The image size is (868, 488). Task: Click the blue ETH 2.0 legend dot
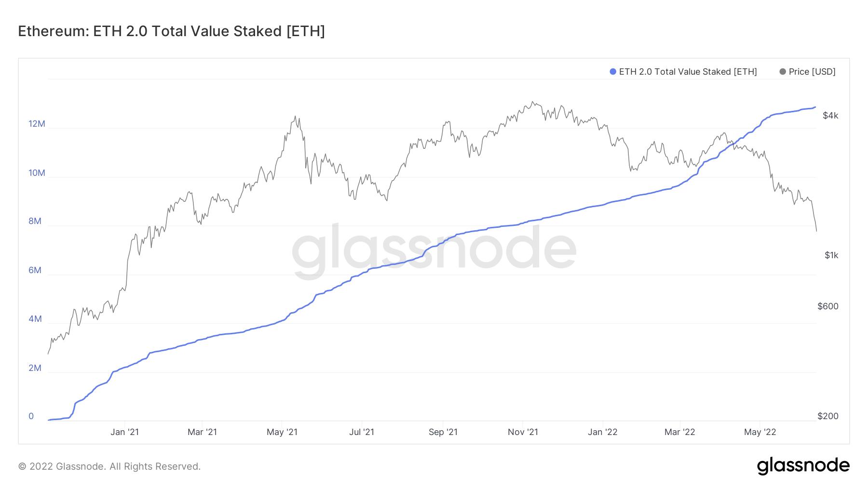(x=613, y=72)
